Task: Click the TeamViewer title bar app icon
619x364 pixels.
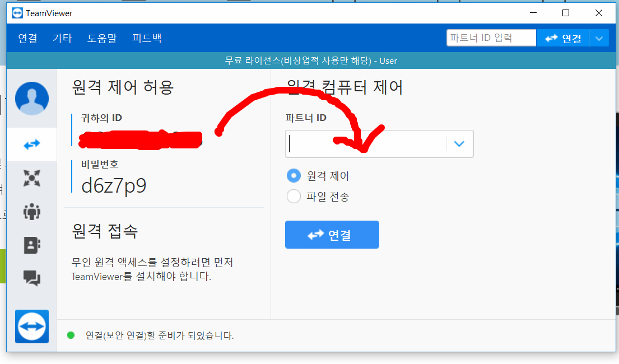Action: pyautogui.click(x=17, y=13)
